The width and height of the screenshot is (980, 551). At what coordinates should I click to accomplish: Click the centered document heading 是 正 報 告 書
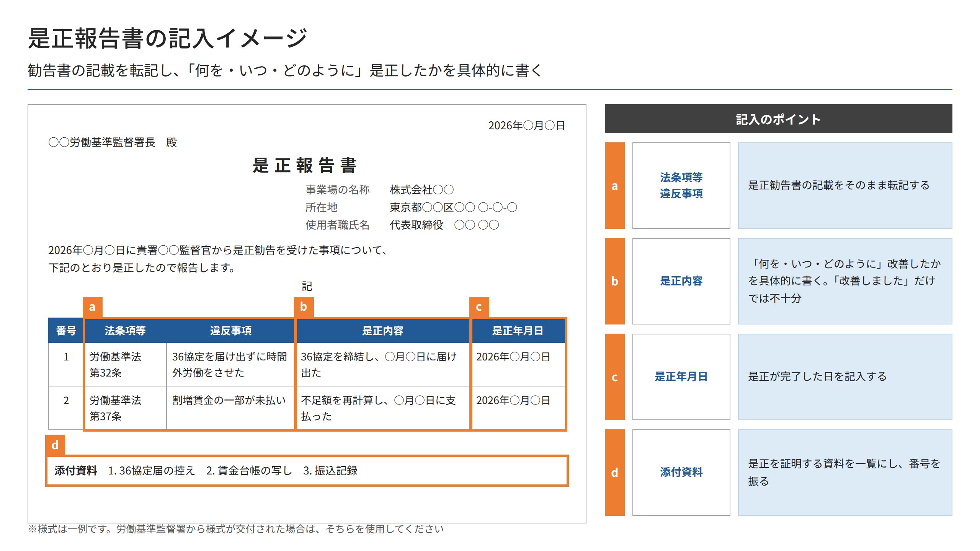click(x=305, y=165)
